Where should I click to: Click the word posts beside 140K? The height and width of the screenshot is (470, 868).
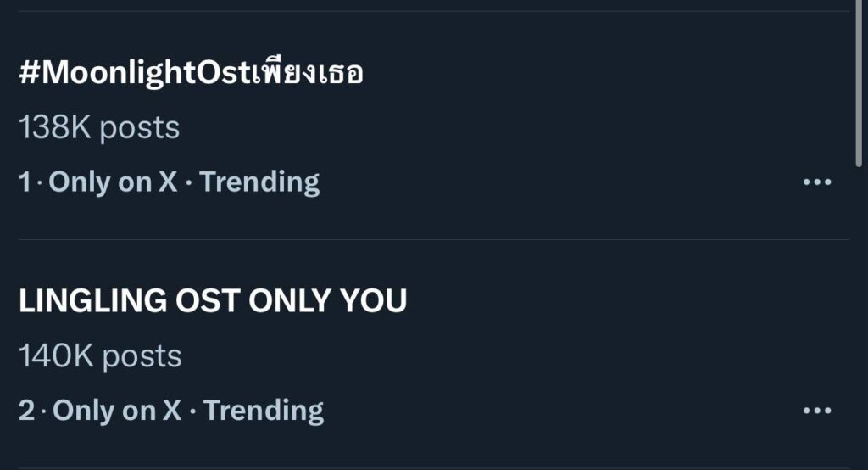[142, 356]
